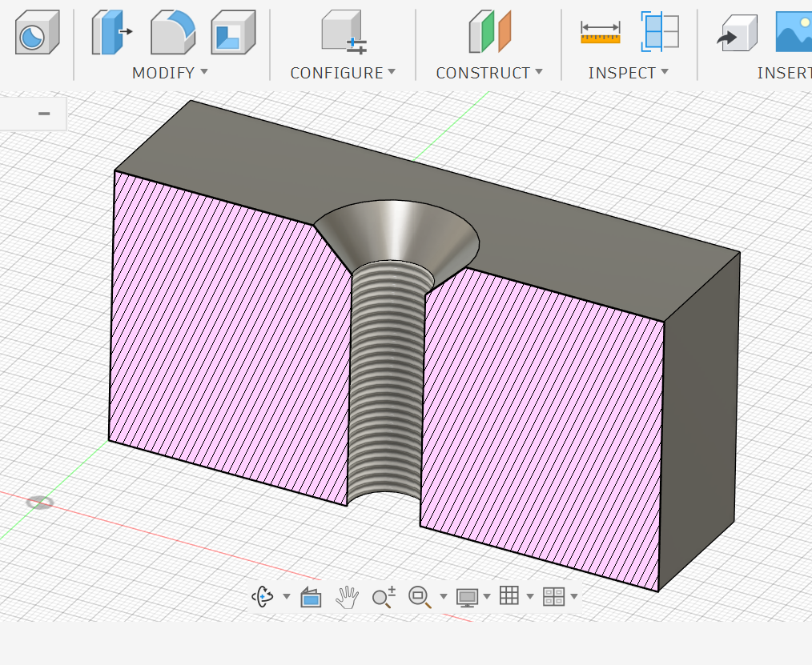Select the Offset Plane construct icon
This screenshot has height=665, width=812.
coord(490,33)
